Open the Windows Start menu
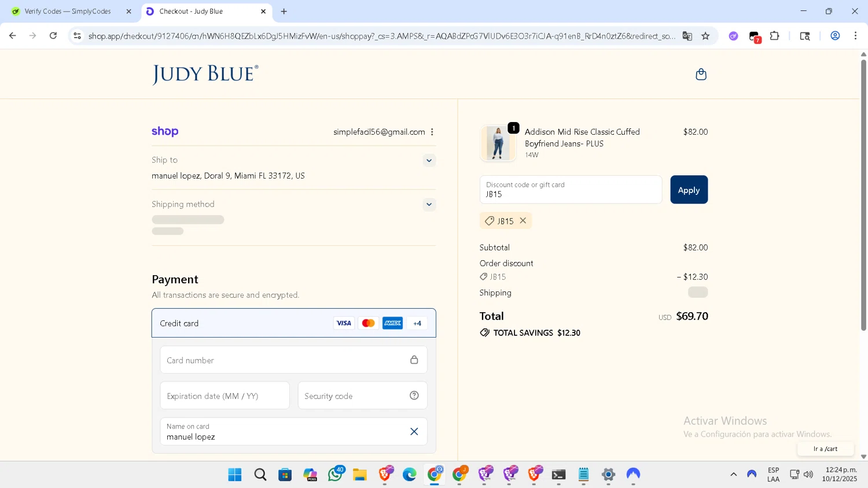 tap(235, 475)
